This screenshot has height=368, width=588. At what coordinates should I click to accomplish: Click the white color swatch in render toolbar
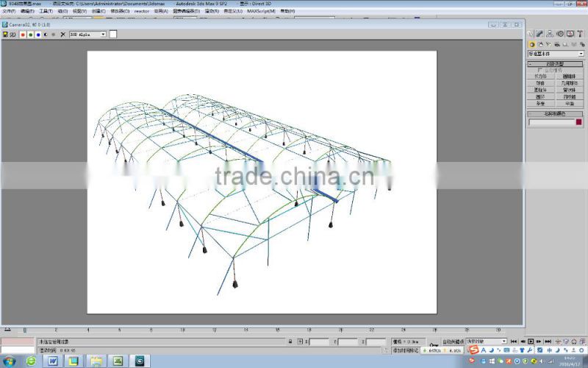pos(113,34)
